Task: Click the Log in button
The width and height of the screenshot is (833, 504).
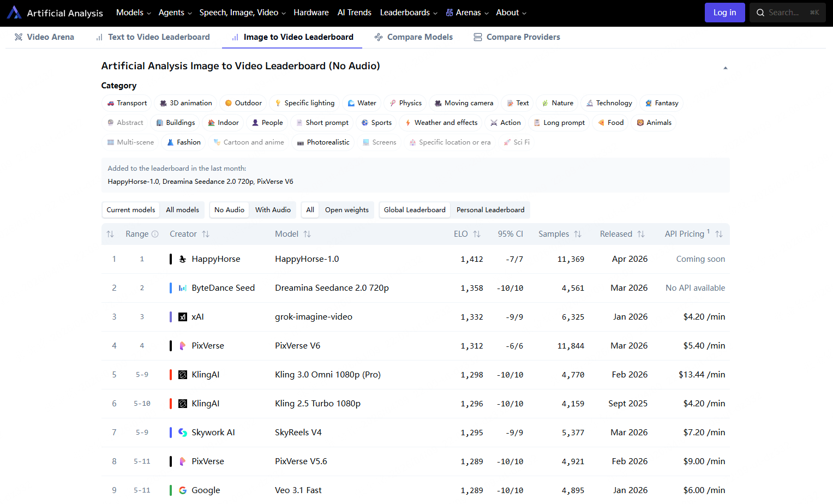Action: point(724,12)
